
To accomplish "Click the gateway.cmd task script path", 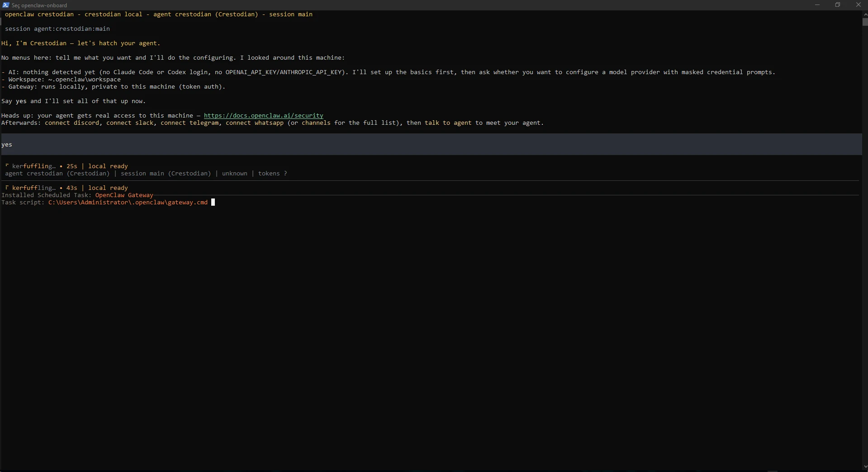I will (x=128, y=203).
